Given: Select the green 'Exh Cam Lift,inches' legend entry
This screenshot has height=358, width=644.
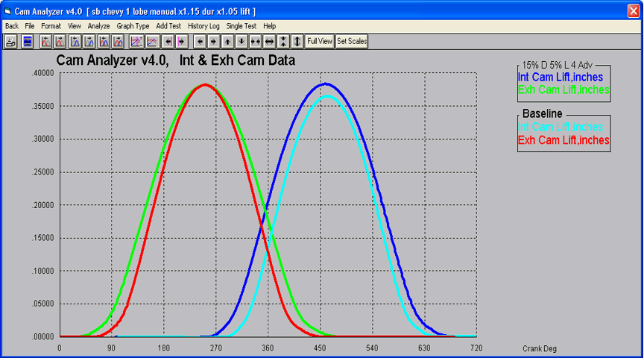Looking at the screenshot, I should point(563,89).
